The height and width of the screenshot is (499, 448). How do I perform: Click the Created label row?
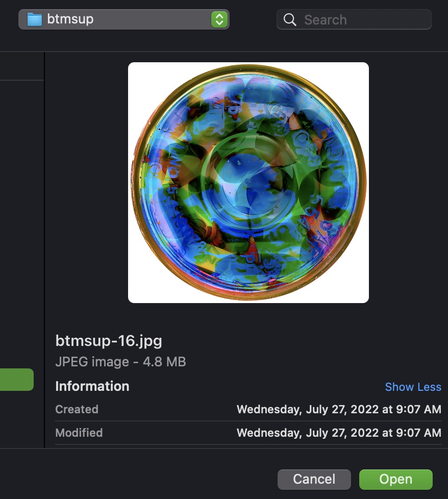pyautogui.click(x=248, y=409)
